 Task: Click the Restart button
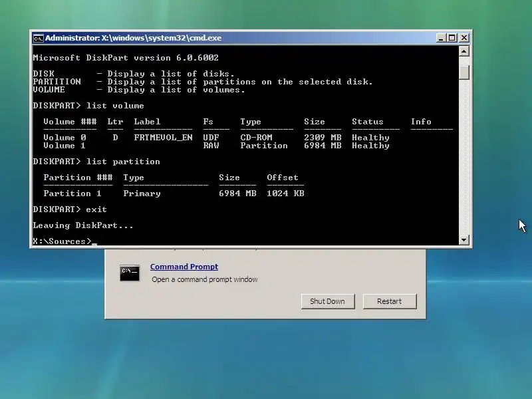(390, 301)
